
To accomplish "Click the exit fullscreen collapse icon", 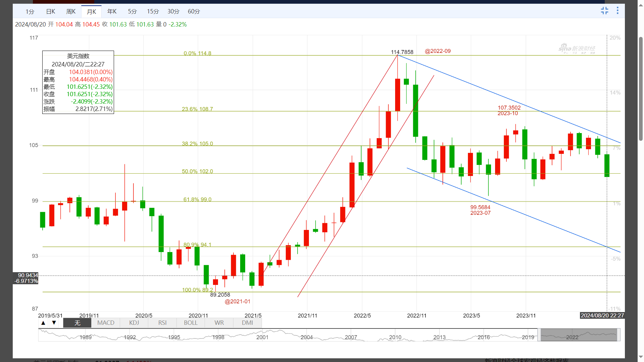I will [604, 11].
